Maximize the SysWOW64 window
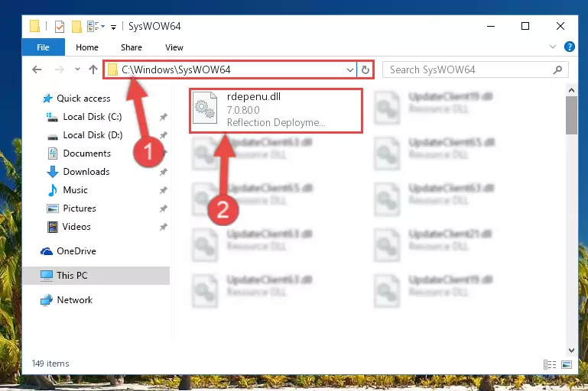Viewport: 588px width, 391px height. [x=525, y=26]
